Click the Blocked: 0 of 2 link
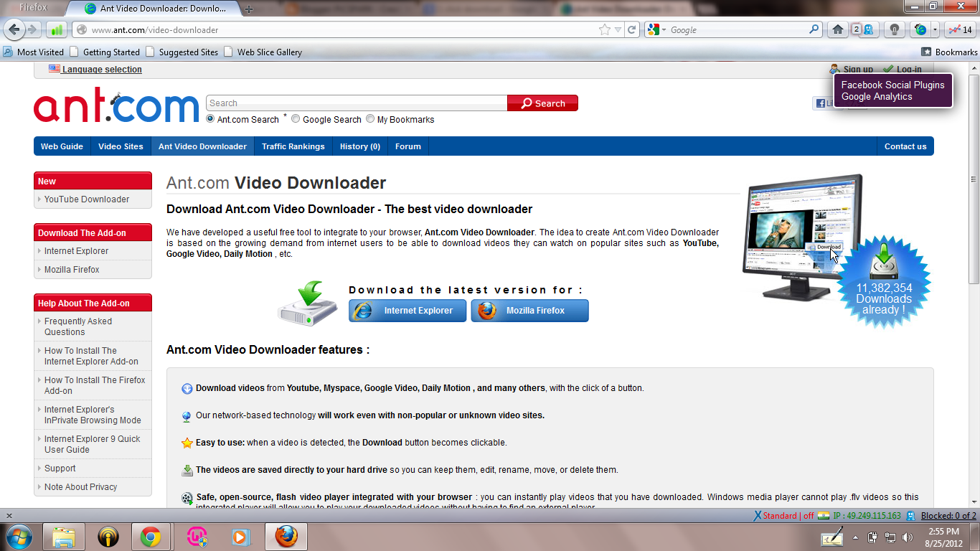 click(948, 515)
